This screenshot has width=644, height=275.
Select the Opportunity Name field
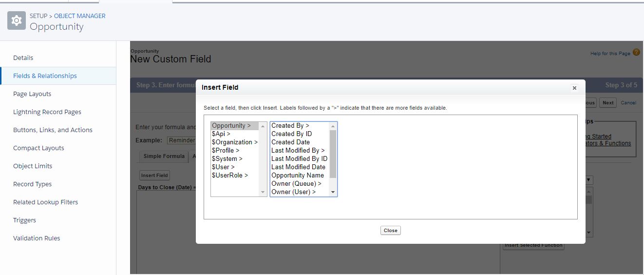pos(300,175)
